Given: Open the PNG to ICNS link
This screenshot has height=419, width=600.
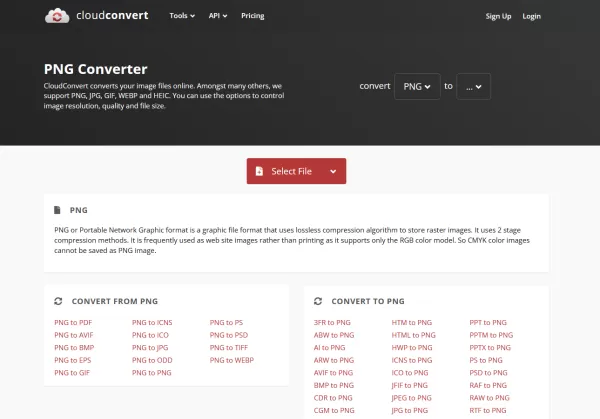Looking at the screenshot, I should tap(152, 323).
